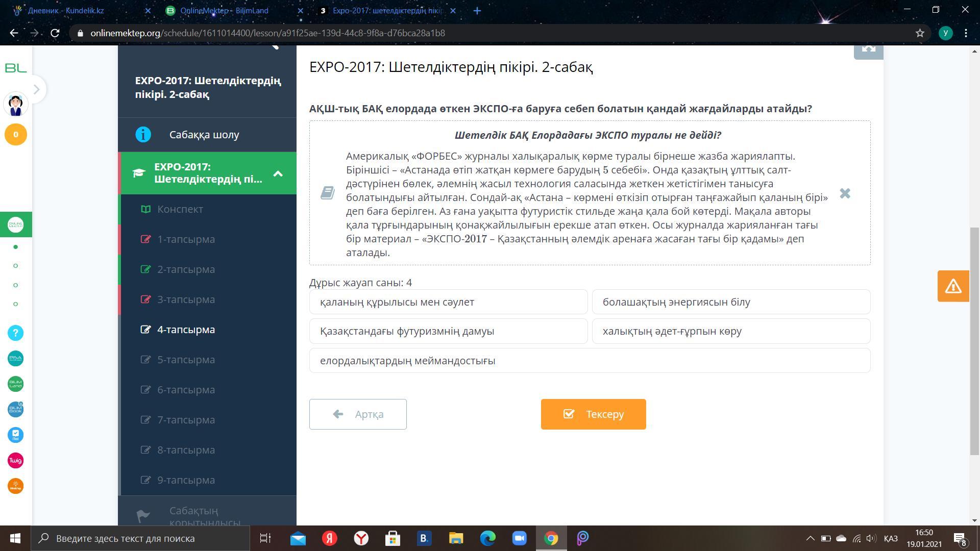Click the student avatar icon

[15, 105]
